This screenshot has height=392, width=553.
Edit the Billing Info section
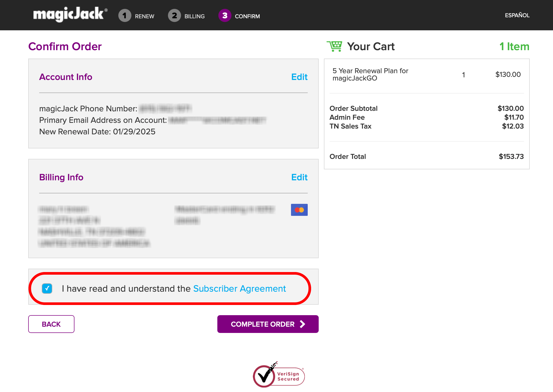pos(299,177)
